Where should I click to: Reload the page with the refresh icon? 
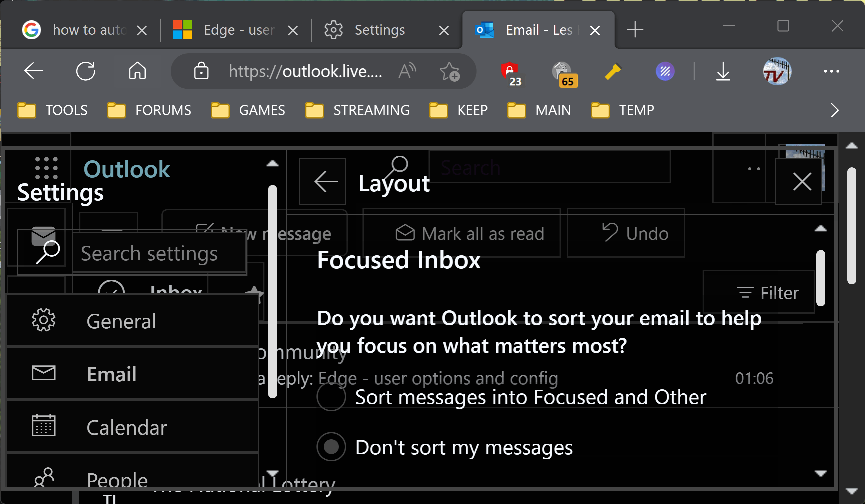85,71
